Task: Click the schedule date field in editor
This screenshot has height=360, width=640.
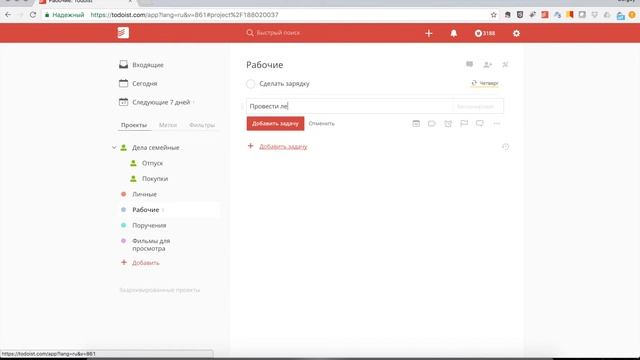Action: click(478, 106)
